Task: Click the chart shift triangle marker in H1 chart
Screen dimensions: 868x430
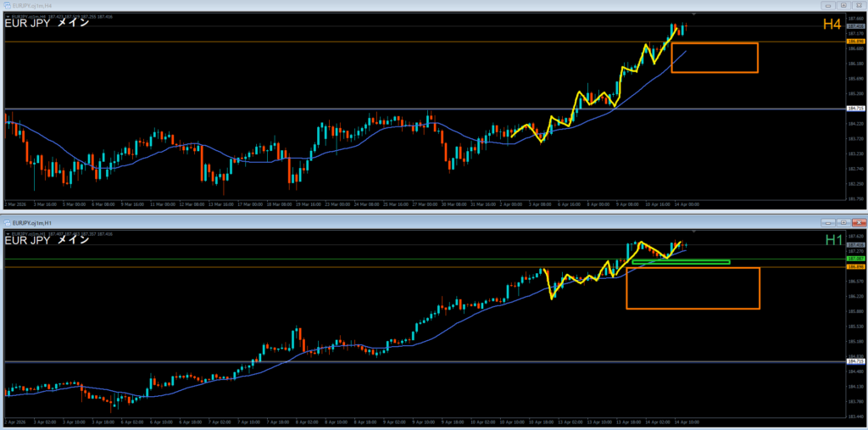Action: [x=694, y=231]
